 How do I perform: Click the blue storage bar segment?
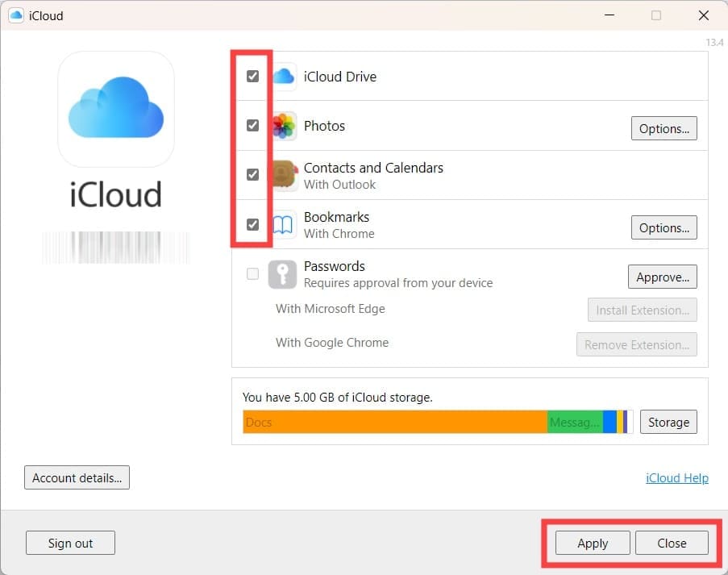tap(609, 422)
